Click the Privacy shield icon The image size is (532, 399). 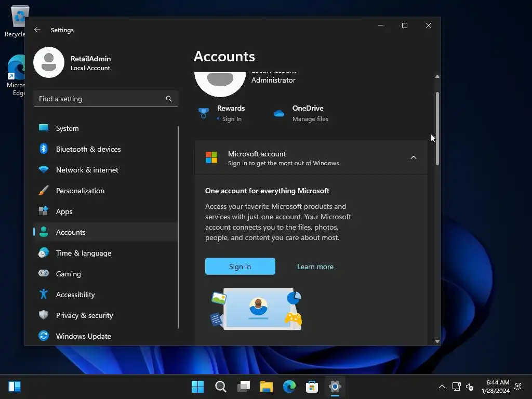(x=44, y=315)
